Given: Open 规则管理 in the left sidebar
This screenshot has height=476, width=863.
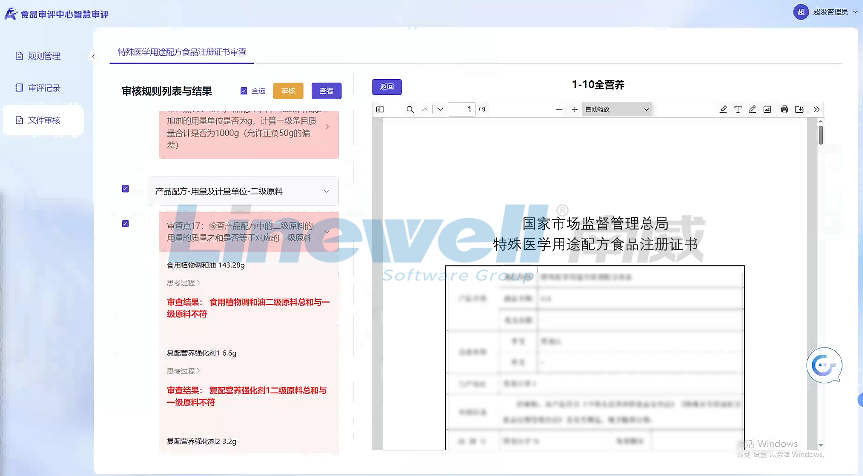Looking at the screenshot, I should [43, 56].
